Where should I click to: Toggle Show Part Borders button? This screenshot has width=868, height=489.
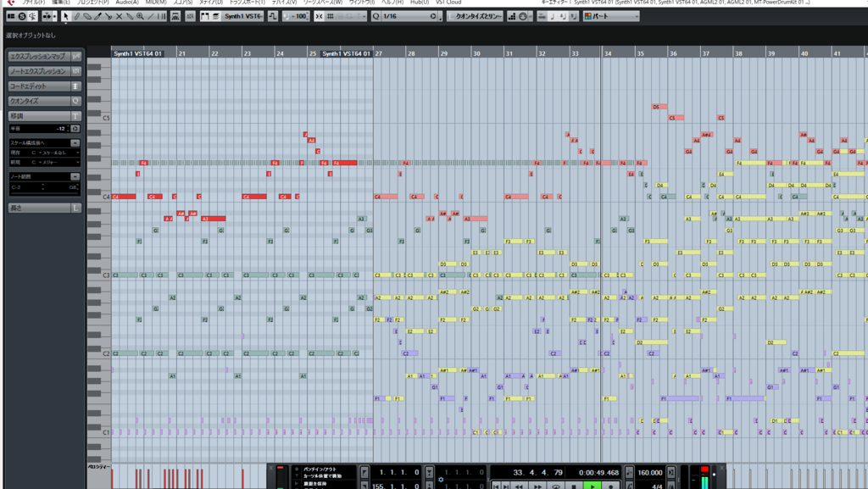click(x=204, y=17)
